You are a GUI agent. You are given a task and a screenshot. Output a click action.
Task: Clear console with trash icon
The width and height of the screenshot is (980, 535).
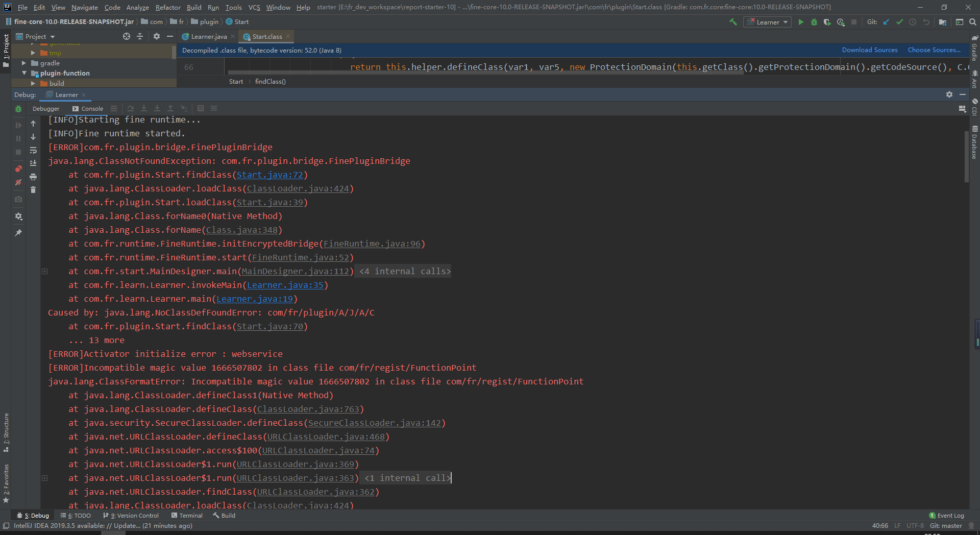33,190
